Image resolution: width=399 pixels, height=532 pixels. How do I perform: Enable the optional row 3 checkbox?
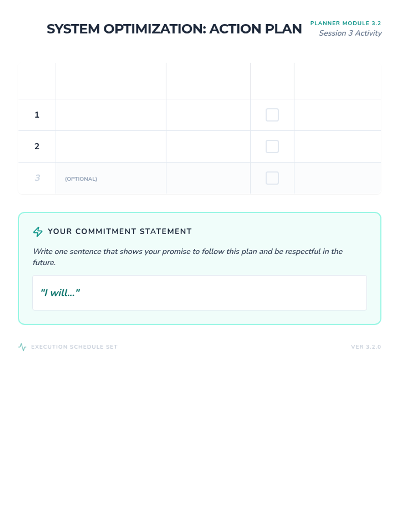[272, 178]
